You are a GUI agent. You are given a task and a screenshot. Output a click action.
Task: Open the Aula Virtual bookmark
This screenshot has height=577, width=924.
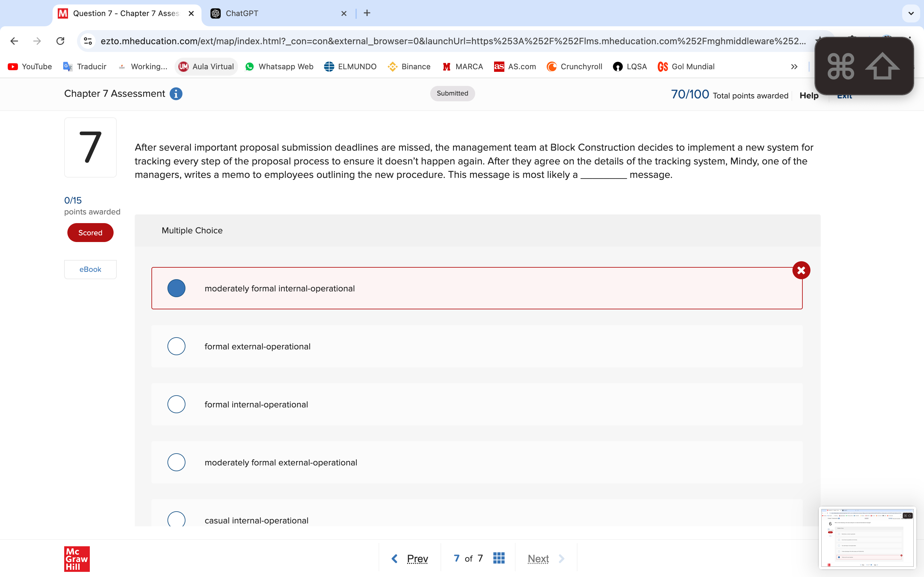point(206,66)
